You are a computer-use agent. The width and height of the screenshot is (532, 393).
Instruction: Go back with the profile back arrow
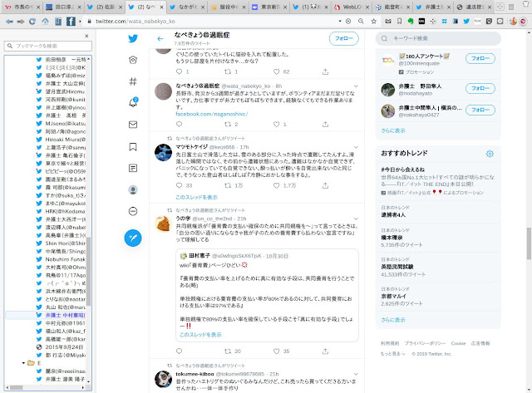pyautogui.click(x=160, y=39)
